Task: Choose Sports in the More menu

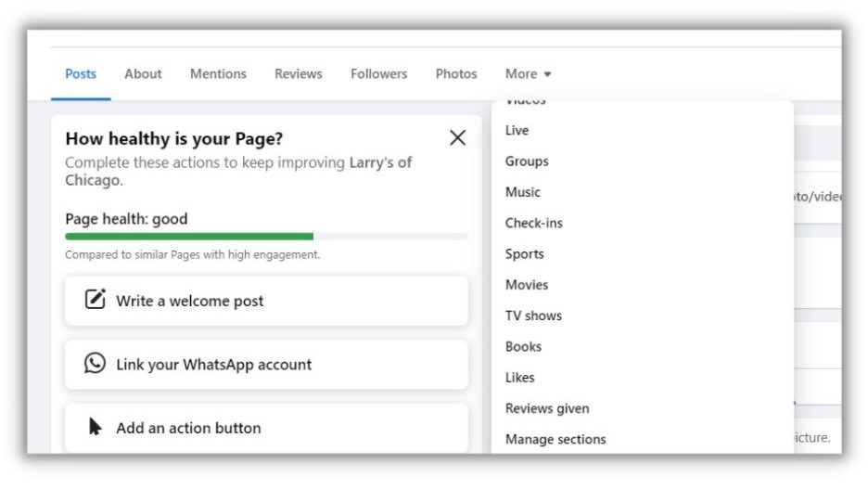Action: [x=524, y=254]
